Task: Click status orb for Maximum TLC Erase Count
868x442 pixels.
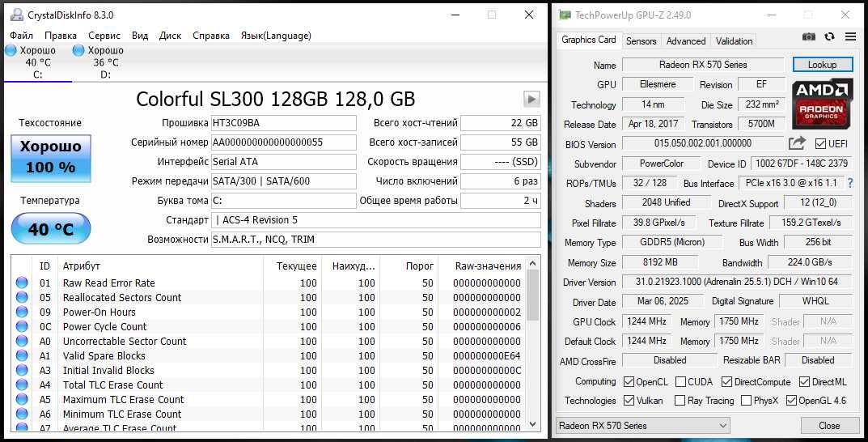Action: [22, 399]
